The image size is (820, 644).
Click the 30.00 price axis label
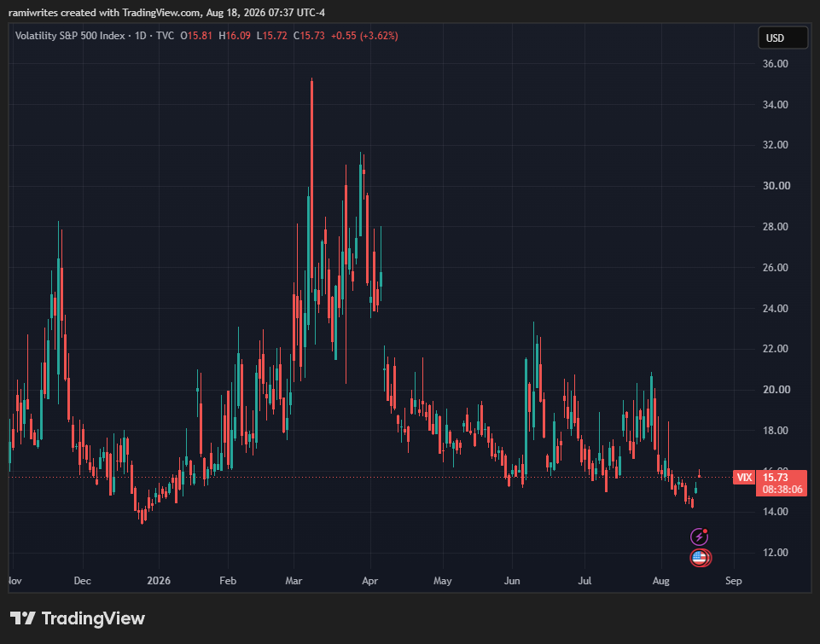point(776,186)
